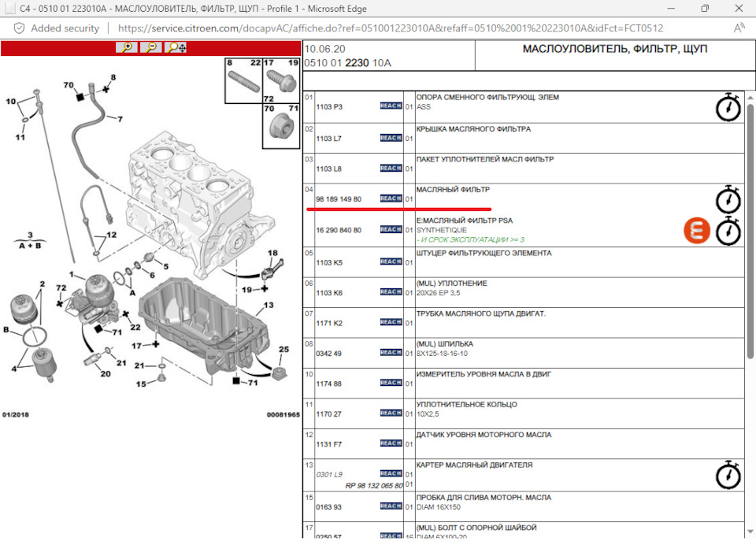Open stopwatch beside the 16 290 840 80 filter
Viewport: 756px width, 545px height.
pos(728,231)
